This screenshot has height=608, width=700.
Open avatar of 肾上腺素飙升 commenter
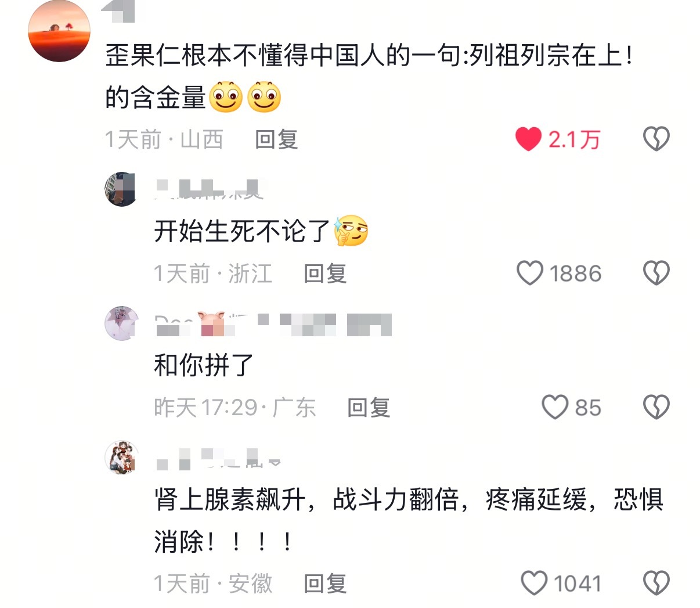point(122,458)
